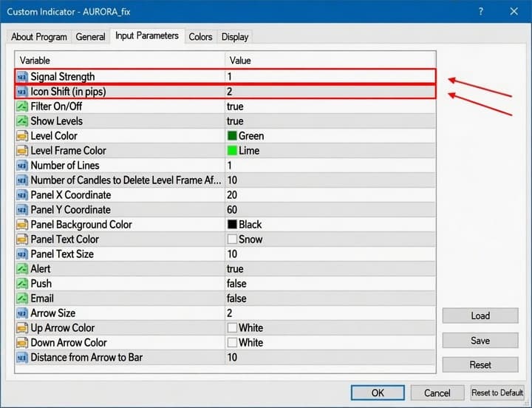Click the boolean icon next to Show Levels
This screenshot has width=532, height=408.
(22, 121)
